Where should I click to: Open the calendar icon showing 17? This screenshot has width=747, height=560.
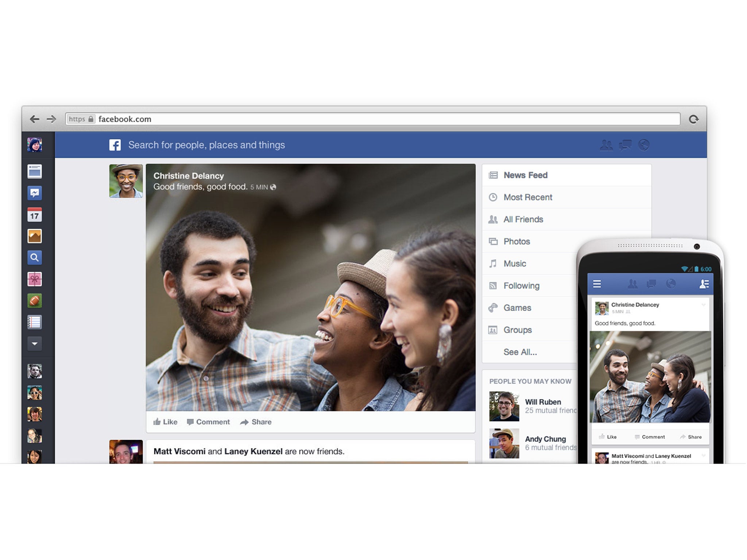[35, 215]
